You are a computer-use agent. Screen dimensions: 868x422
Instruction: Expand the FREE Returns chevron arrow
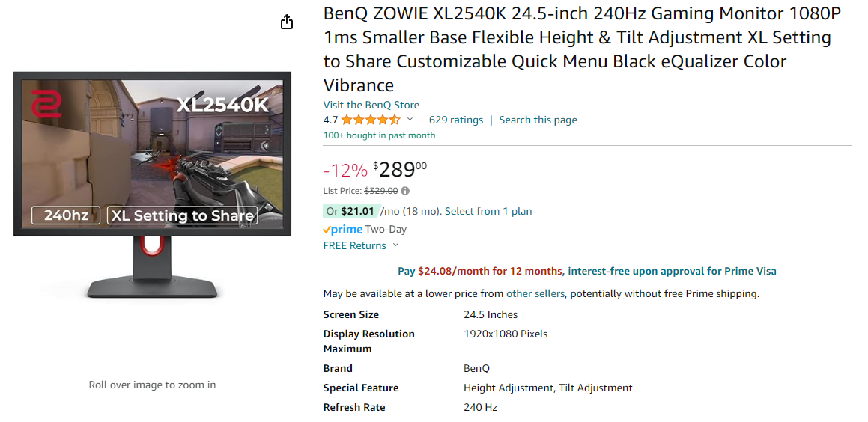396,245
